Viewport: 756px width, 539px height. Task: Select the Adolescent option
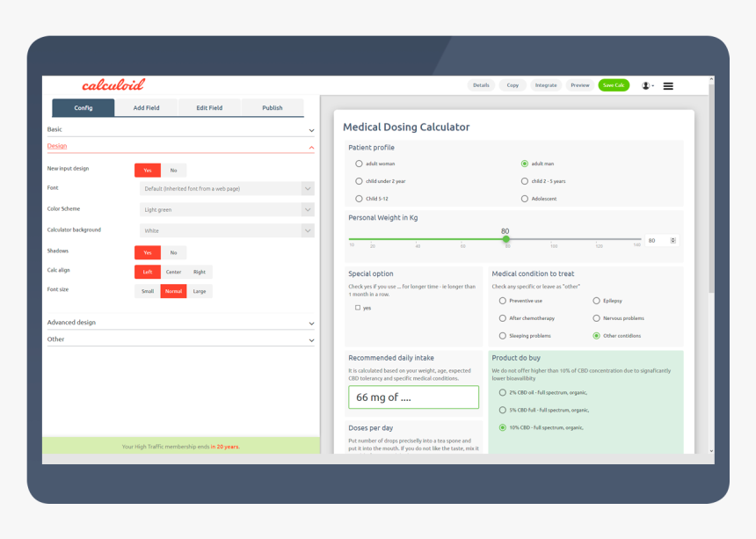[525, 199]
